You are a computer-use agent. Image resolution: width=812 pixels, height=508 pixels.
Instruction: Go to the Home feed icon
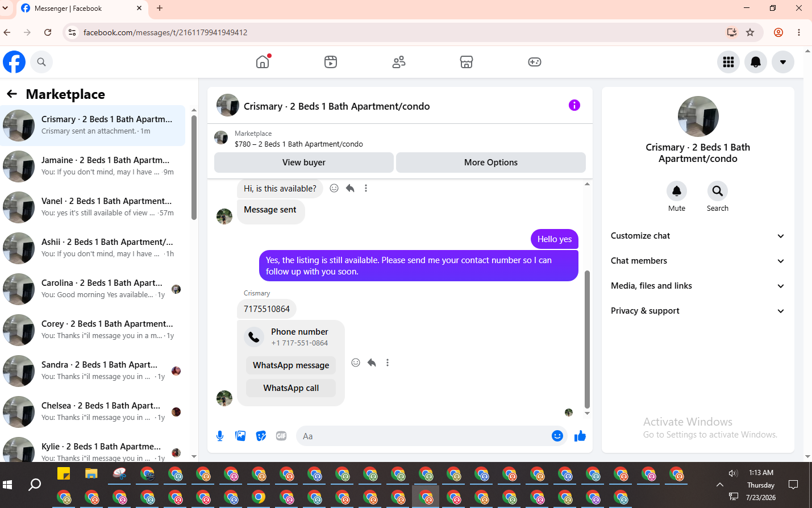click(263, 62)
